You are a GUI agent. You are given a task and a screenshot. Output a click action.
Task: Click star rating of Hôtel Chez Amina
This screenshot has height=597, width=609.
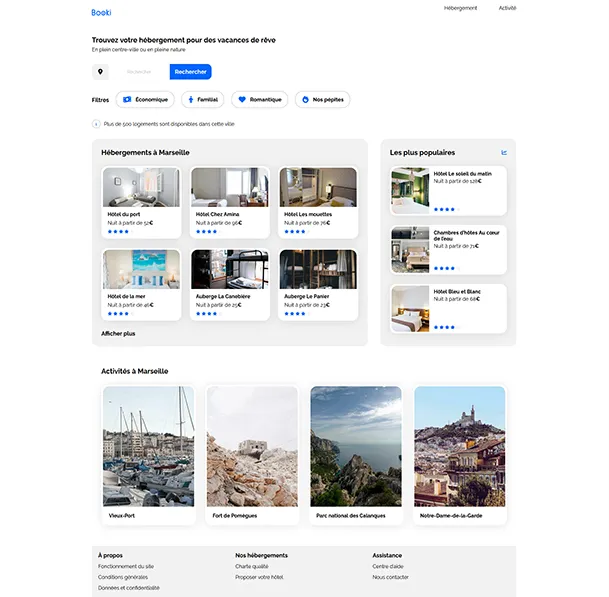coord(209,231)
